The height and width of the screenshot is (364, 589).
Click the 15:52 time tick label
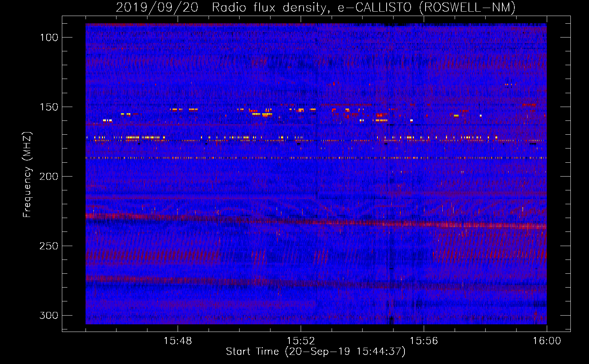(x=301, y=341)
